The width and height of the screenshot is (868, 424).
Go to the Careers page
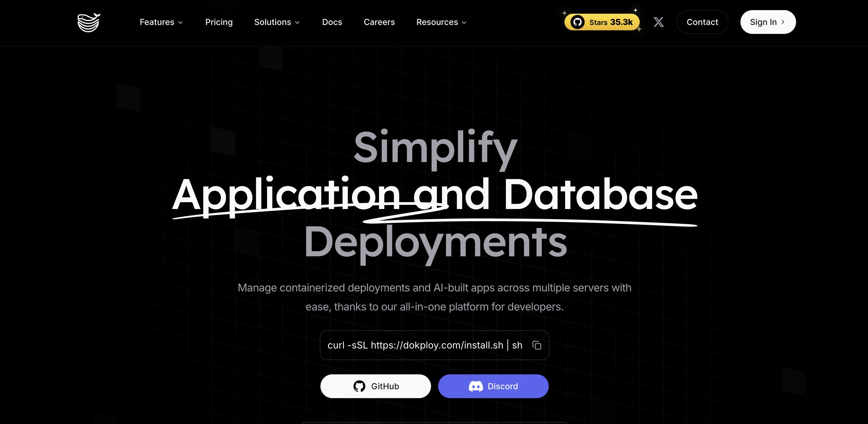tap(379, 22)
